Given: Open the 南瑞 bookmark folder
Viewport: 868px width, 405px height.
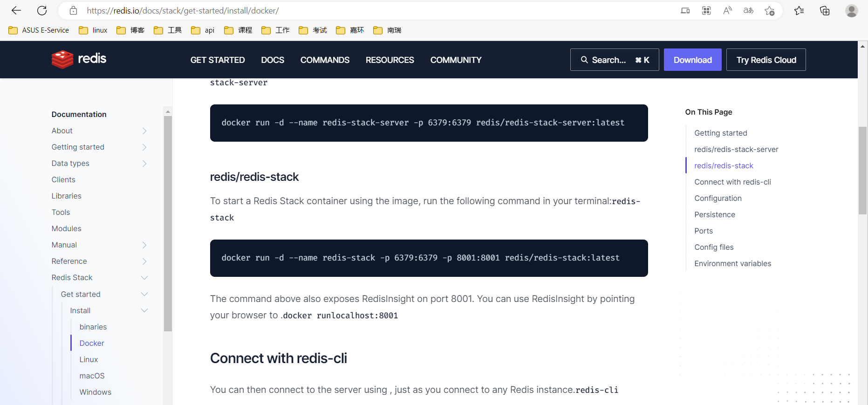Looking at the screenshot, I should [x=387, y=30].
